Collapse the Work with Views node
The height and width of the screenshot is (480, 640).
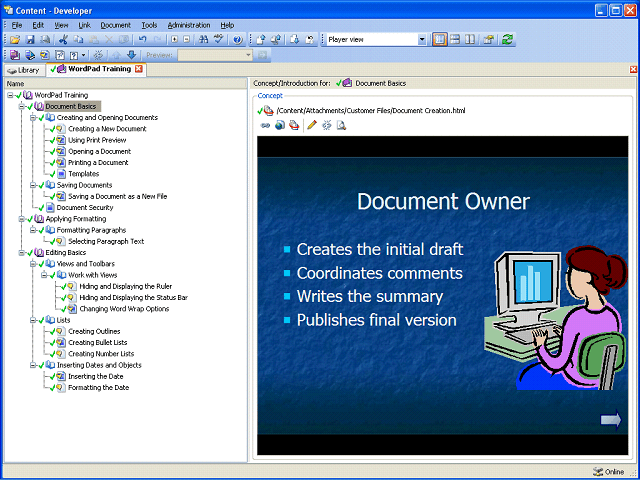pyautogui.click(x=44, y=276)
